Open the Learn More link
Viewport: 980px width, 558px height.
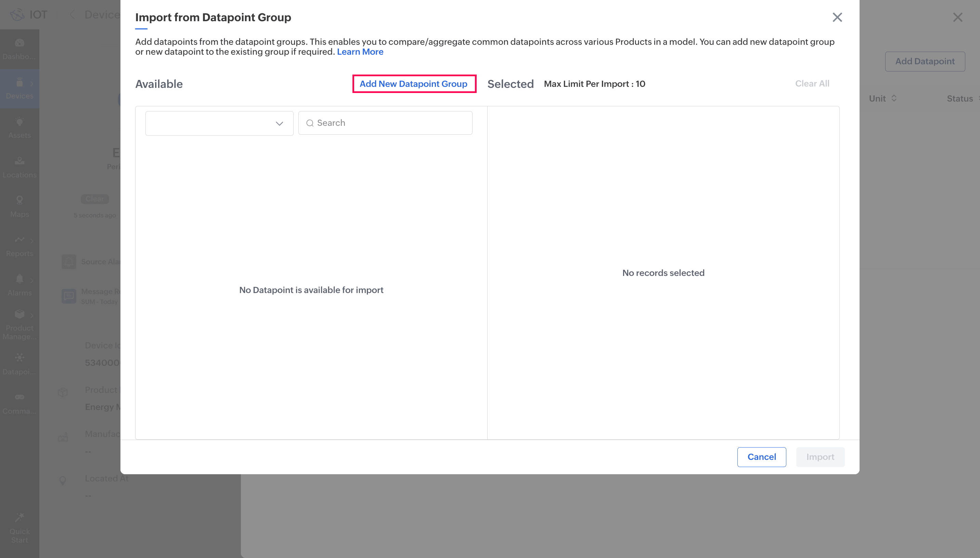pos(360,52)
